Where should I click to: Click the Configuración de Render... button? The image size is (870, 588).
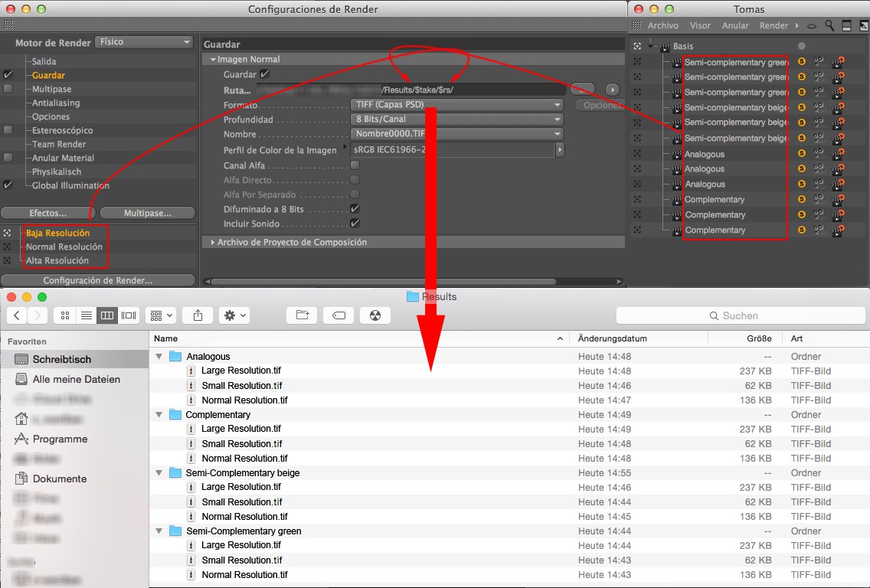(97, 280)
